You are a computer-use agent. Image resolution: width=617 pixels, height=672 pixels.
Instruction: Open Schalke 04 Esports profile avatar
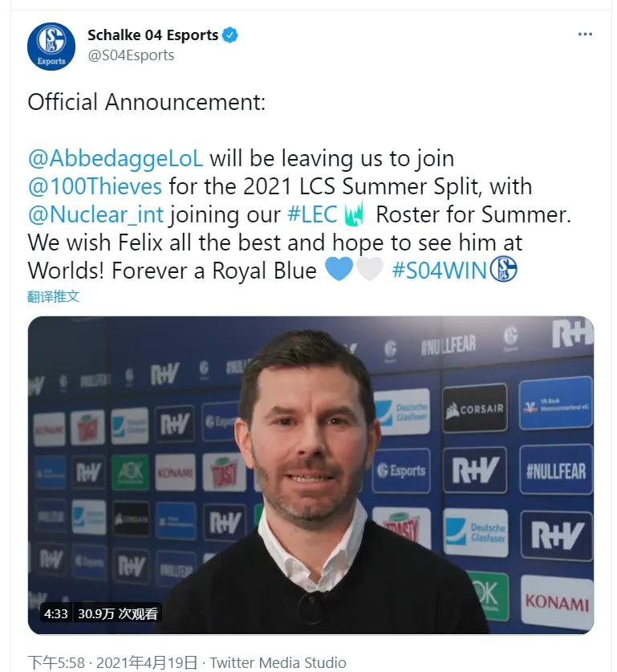pos(51,47)
